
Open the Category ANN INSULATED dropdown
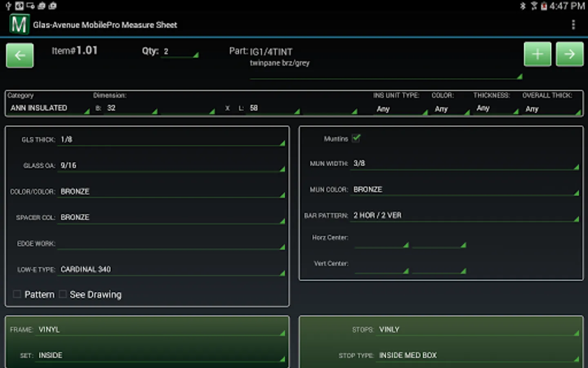point(48,108)
